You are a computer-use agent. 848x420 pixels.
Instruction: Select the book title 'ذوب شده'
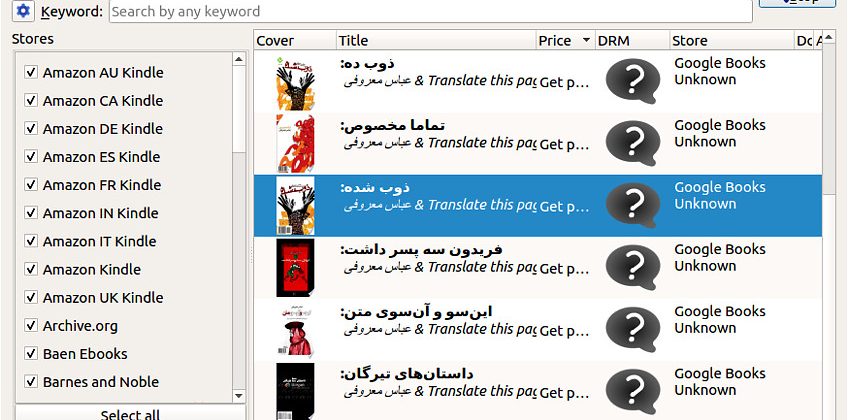[x=375, y=188]
